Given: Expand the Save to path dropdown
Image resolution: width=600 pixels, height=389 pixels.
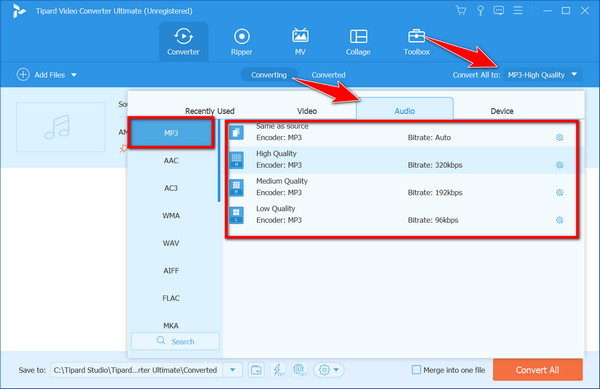Looking at the screenshot, I should [x=232, y=370].
